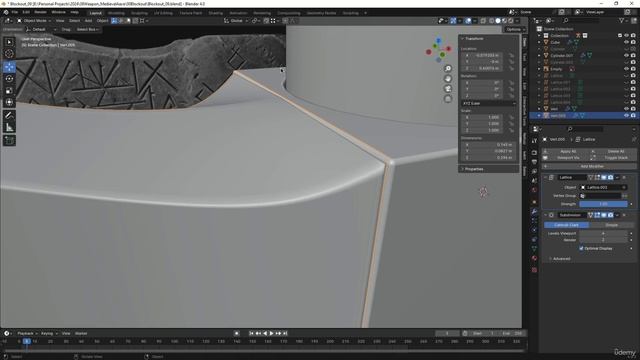Open the Tool properties tab icon
This screenshot has height=360, width=640.
pyautogui.click(x=534, y=141)
